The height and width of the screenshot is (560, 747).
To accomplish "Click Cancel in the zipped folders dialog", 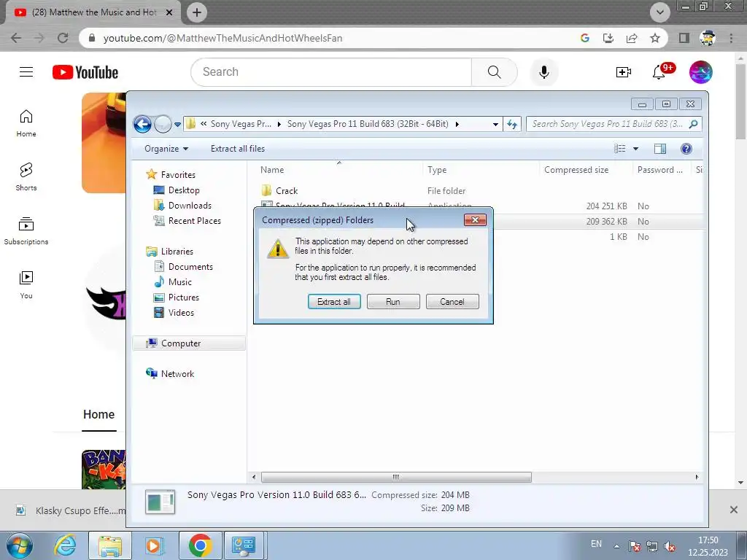I will tap(452, 301).
